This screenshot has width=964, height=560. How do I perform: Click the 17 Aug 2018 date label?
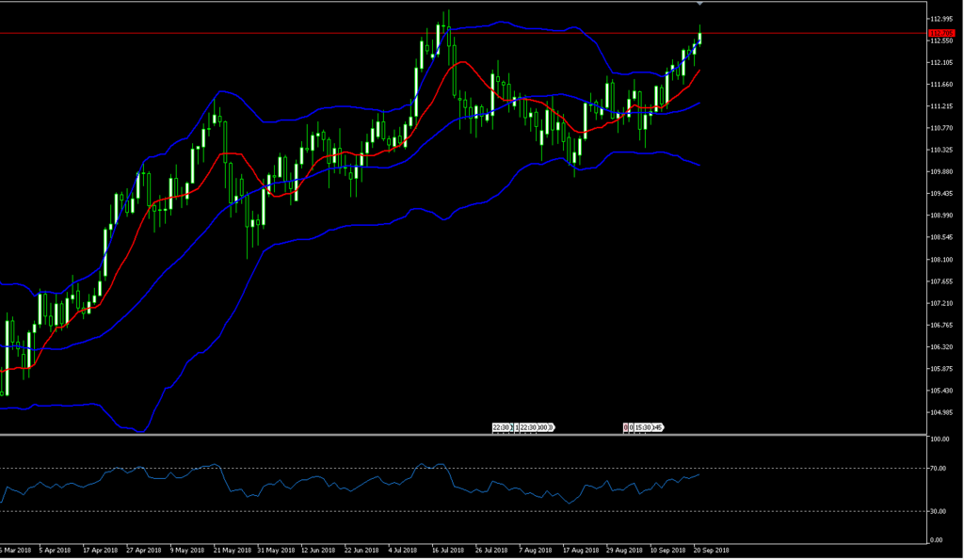pyautogui.click(x=581, y=551)
